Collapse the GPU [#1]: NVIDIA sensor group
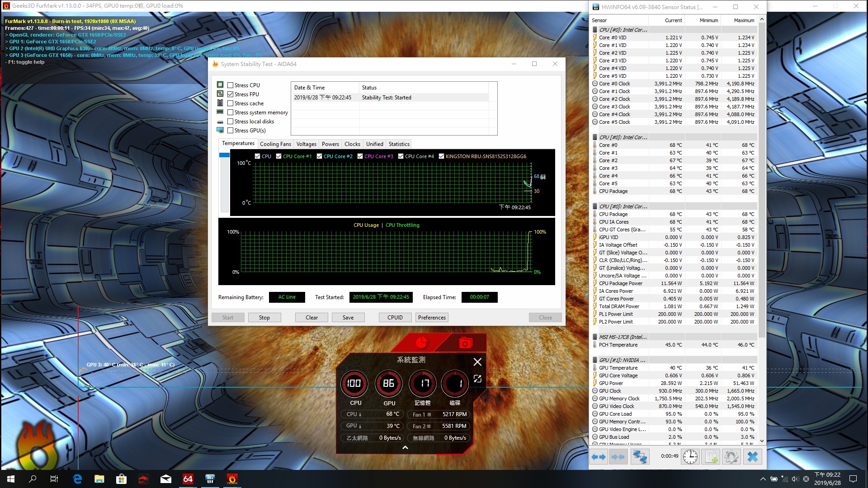868x488 pixels. (x=674, y=360)
